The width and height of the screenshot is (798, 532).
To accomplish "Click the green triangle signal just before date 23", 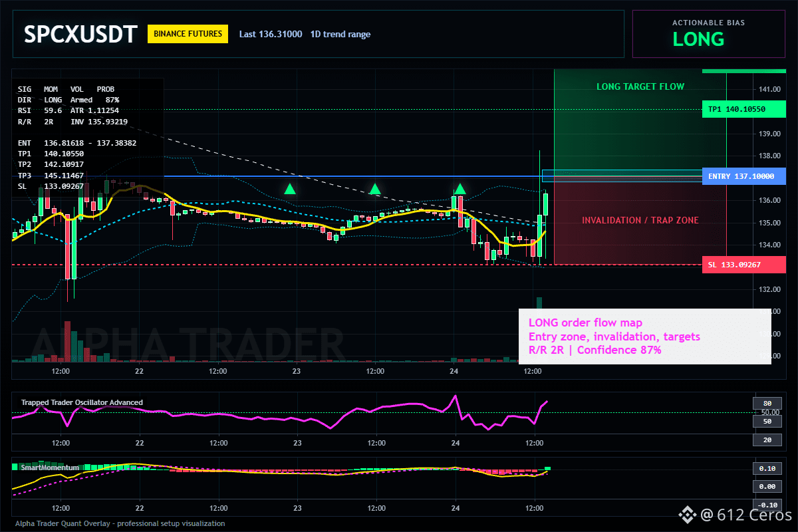I will coord(289,189).
